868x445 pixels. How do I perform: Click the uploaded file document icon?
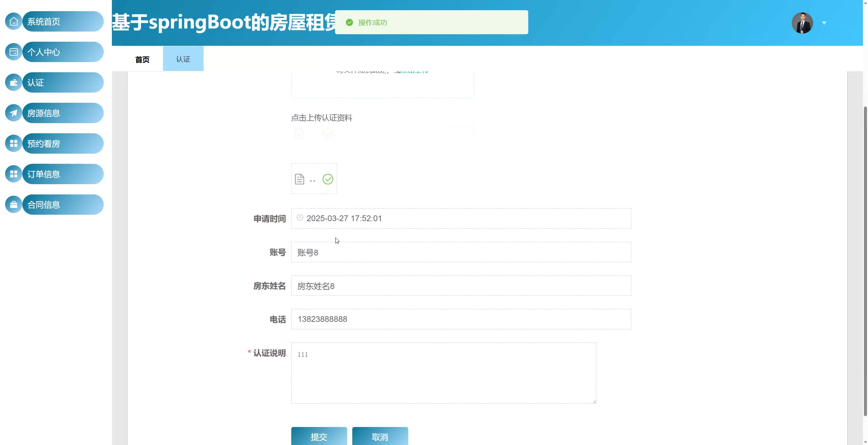tap(299, 179)
